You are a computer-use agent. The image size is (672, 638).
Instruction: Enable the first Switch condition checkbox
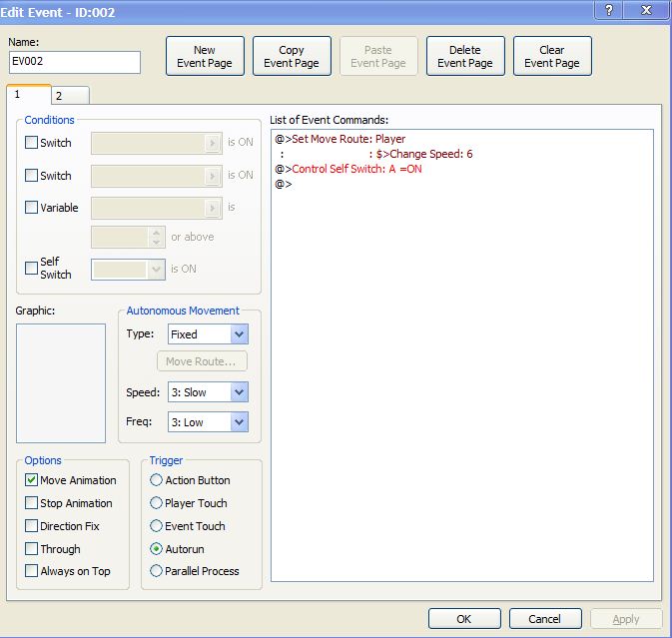(31, 142)
